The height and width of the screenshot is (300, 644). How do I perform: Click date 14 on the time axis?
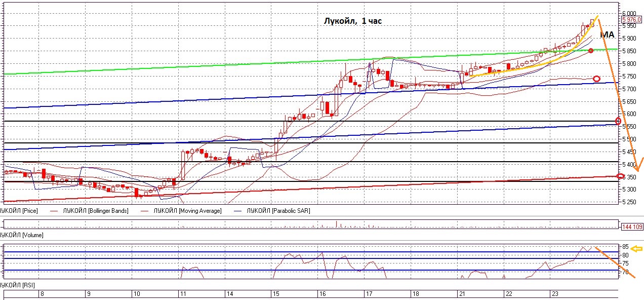click(230, 294)
